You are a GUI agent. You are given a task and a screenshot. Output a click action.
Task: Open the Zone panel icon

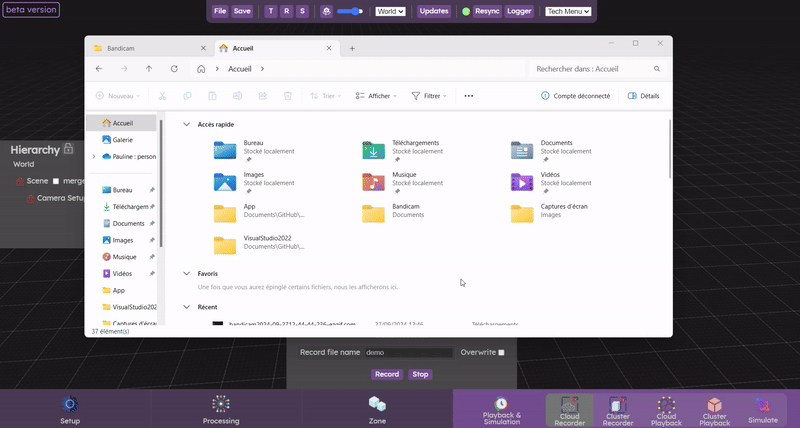tap(377, 404)
